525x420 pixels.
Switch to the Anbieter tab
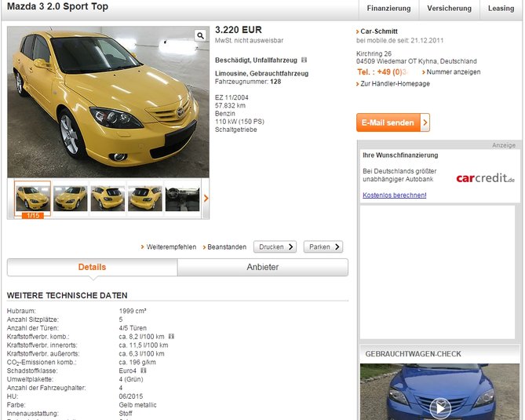point(262,267)
